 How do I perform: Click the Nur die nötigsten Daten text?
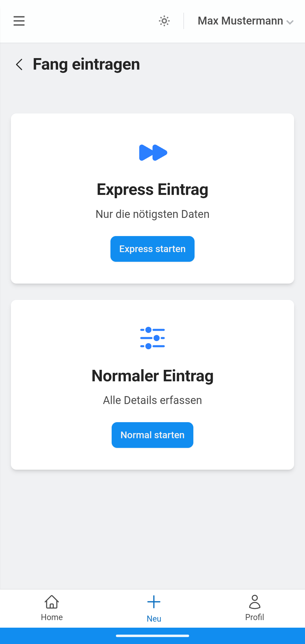point(152,214)
